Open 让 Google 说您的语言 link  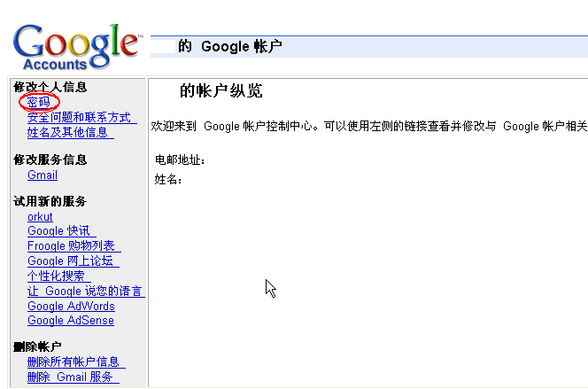pyautogui.click(x=86, y=292)
